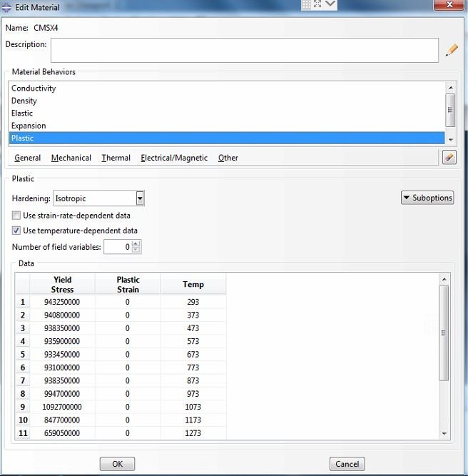This screenshot has width=468, height=476.
Task: Open the Thermal menu
Action: (x=116, y=158)
